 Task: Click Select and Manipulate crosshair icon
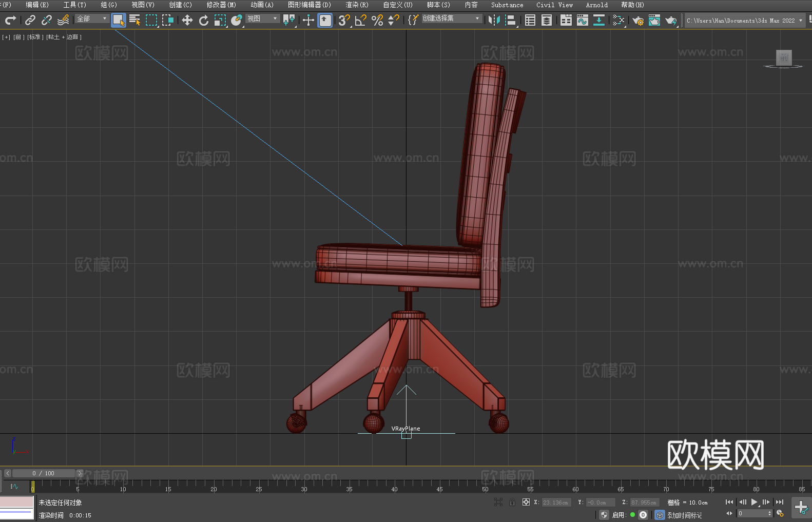point(308,20)
